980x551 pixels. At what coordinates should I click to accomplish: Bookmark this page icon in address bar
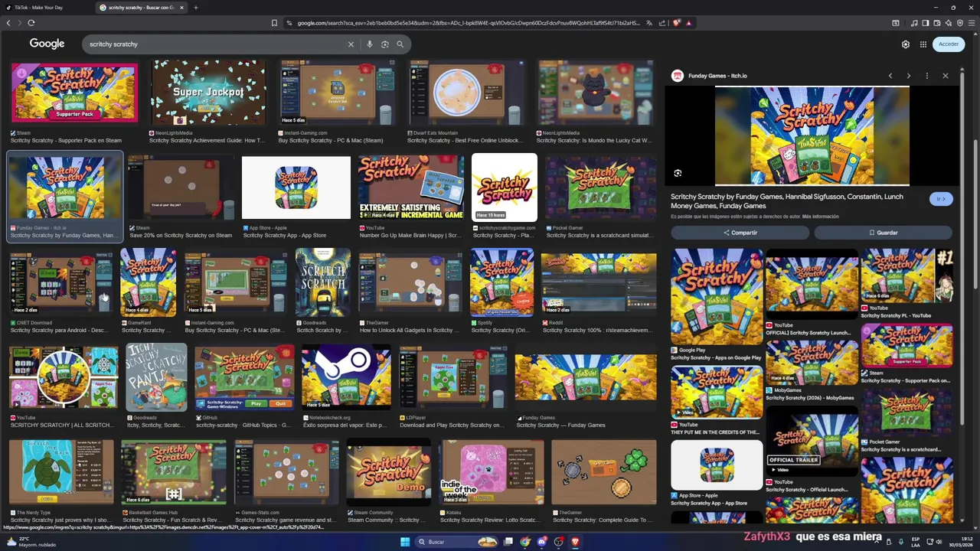[x=274, y=23]
